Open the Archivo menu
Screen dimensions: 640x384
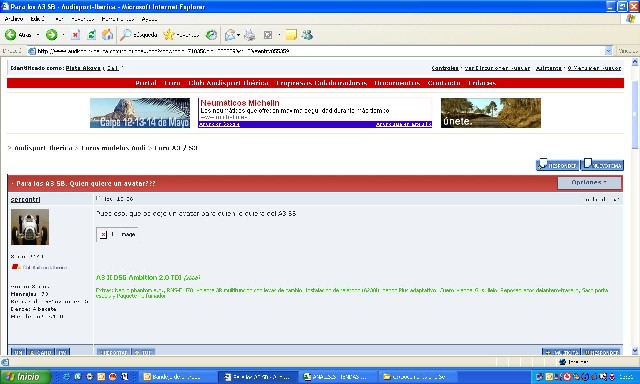14,19
